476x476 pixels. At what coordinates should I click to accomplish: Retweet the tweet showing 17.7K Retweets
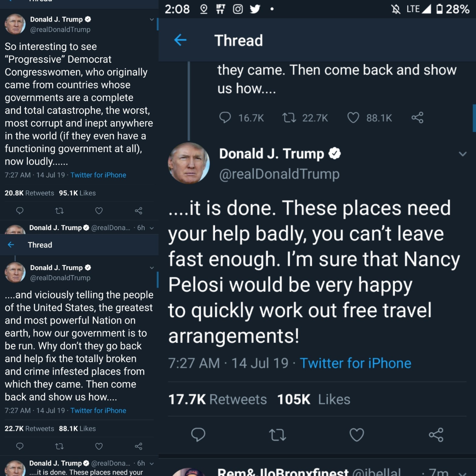[277, 435]
